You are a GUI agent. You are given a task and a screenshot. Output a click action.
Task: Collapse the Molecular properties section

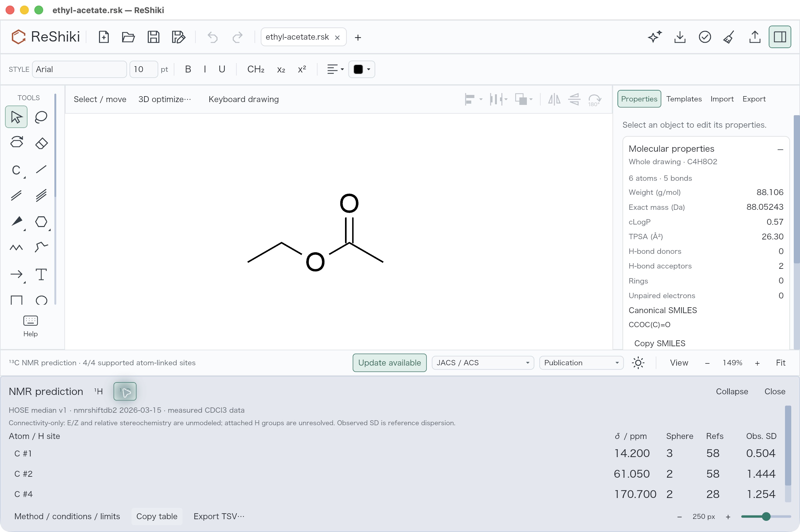pos(780,149)
